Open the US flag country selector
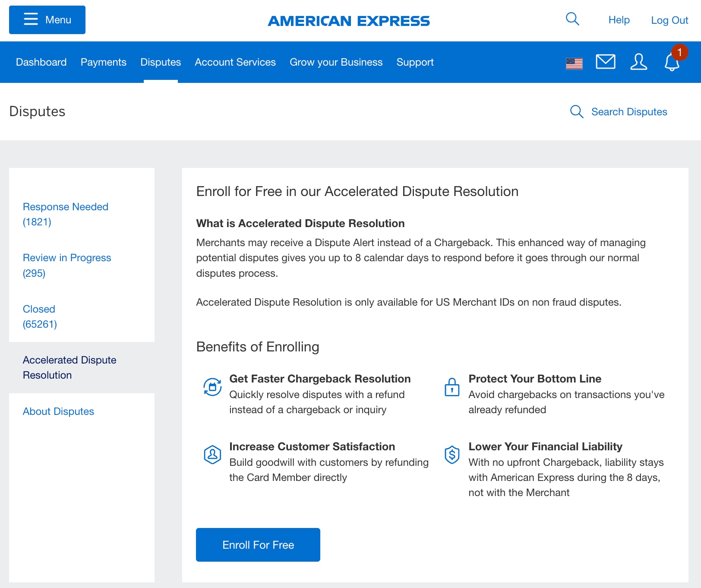Screen dimensions: 701x588 click(x=574, y=63)
